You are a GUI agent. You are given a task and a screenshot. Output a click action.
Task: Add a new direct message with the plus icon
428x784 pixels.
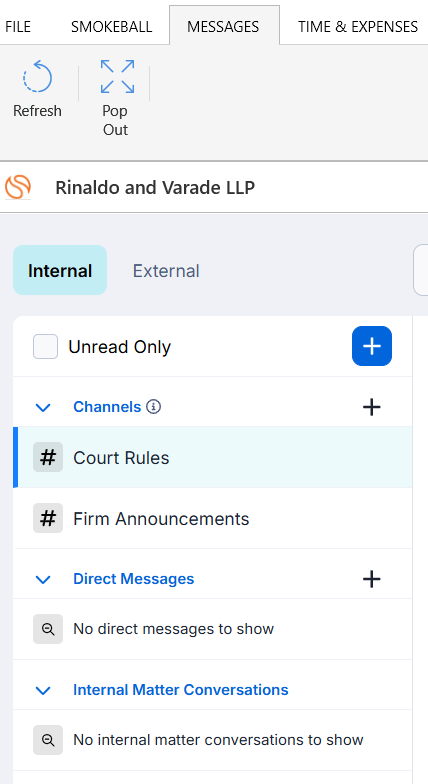(372, 579)
